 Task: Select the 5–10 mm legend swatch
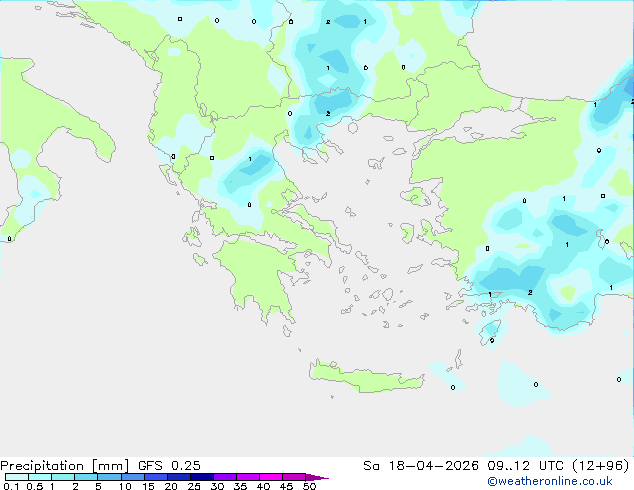(x=109, y=477)
